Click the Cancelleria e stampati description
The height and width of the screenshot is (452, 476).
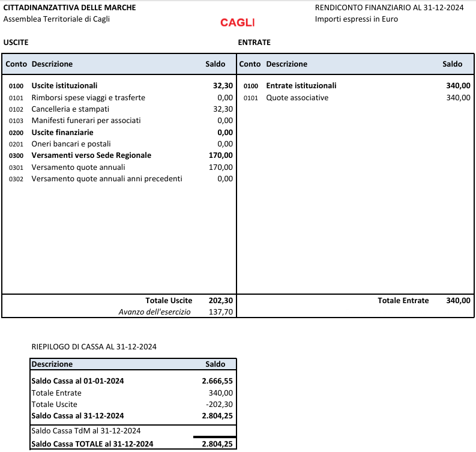[70, 109]
